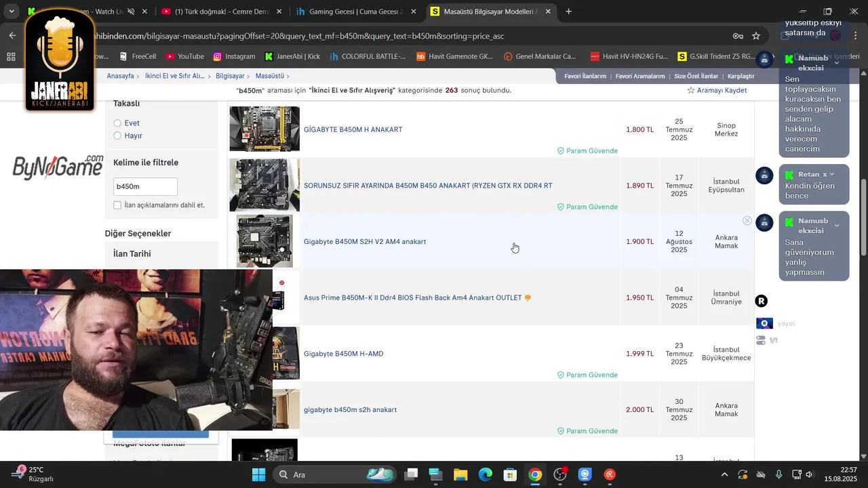Open the Windows Start menu
The image size is (868, 488).
pyautogui.click(x=258, y=474)
